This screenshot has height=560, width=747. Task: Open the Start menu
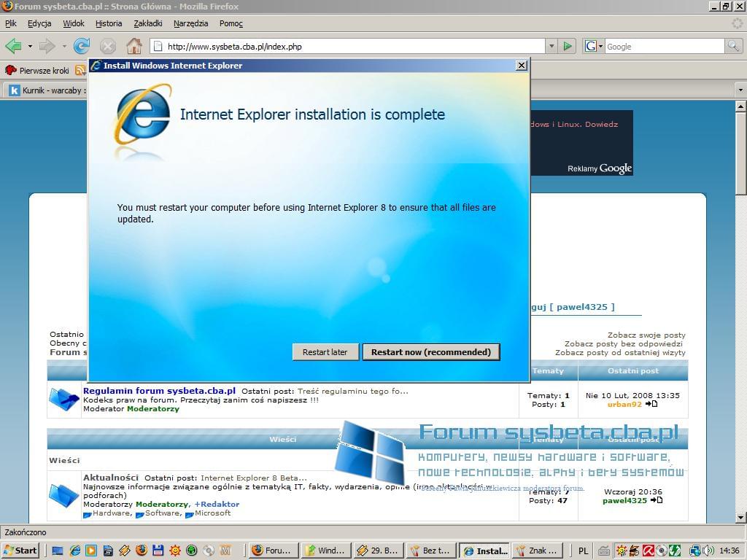20,551
